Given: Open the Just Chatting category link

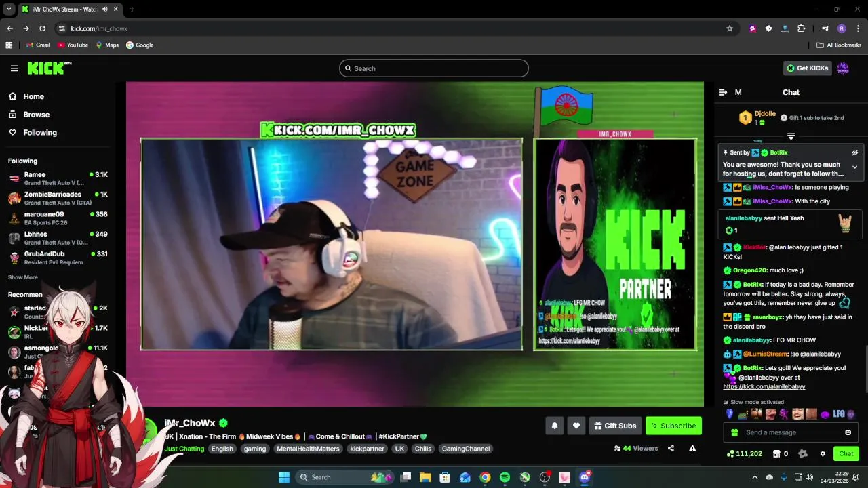Looking at the screenshot, I should point(184,449).
